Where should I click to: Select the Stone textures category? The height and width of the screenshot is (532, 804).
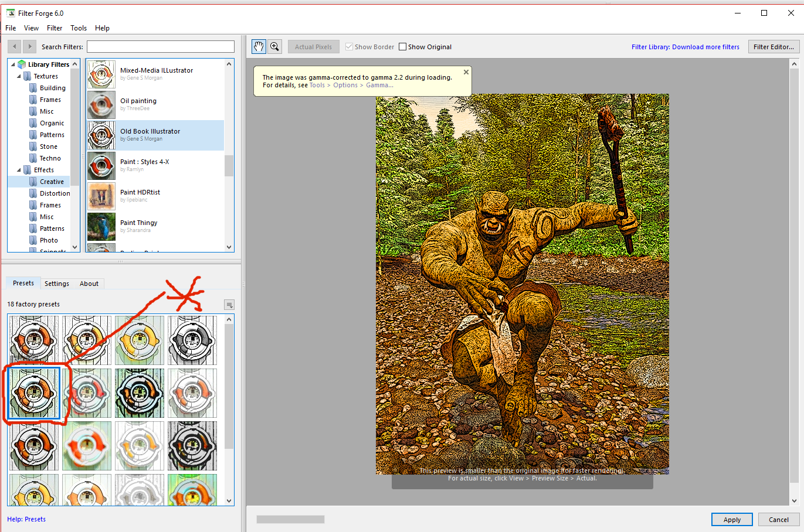pos(48,146)
